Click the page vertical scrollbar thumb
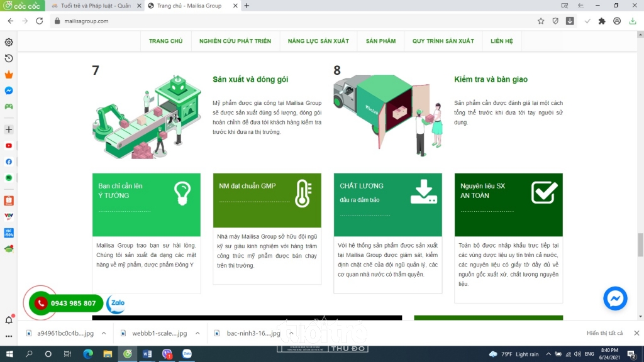644x362 pixels. (640, 244)
